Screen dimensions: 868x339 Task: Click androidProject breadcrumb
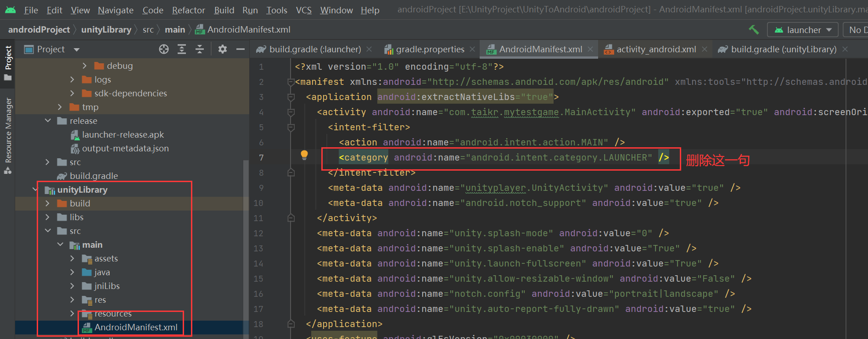point(39,30)
